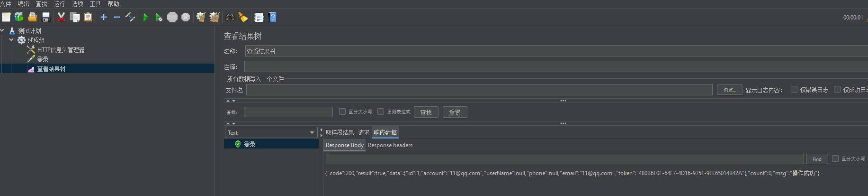The width and height of the screenshot is (868, 196).
Task: Click the response Find input field
Action: coord(565,159)
